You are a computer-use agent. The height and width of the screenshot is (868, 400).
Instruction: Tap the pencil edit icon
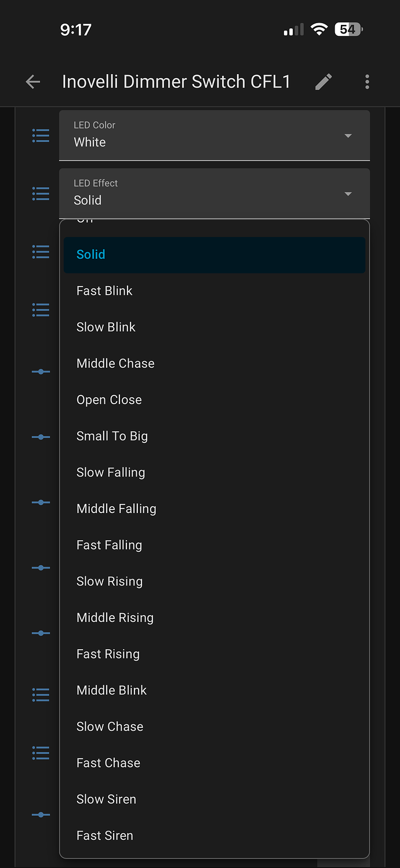[x=323, y=82]
